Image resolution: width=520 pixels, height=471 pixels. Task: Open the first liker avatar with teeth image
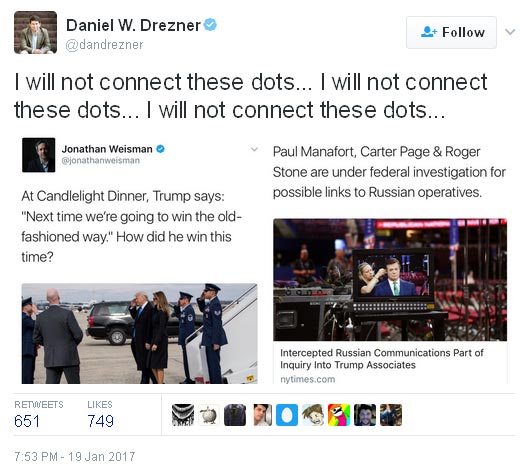[183, 415]
